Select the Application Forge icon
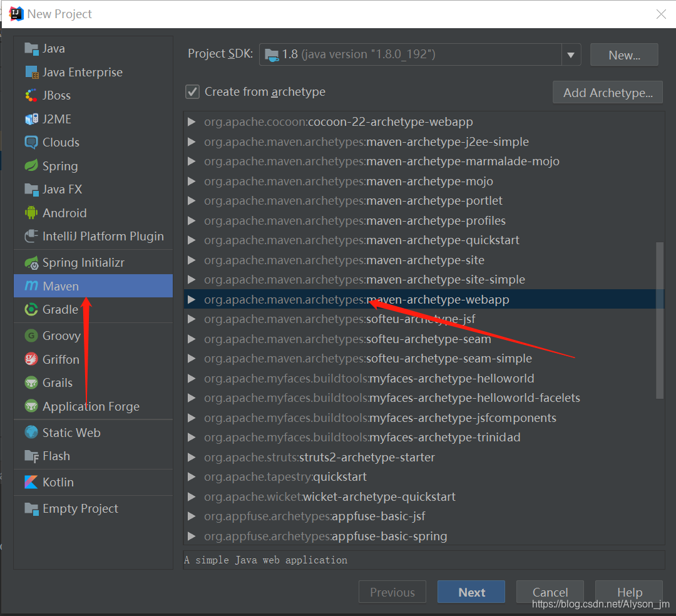 point(31,406)
